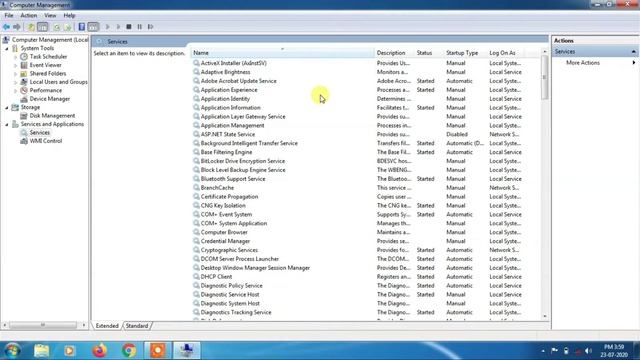Select Disk Management in the tree
This screenshot has width=640, height=360.
click(x=52, y=116)
